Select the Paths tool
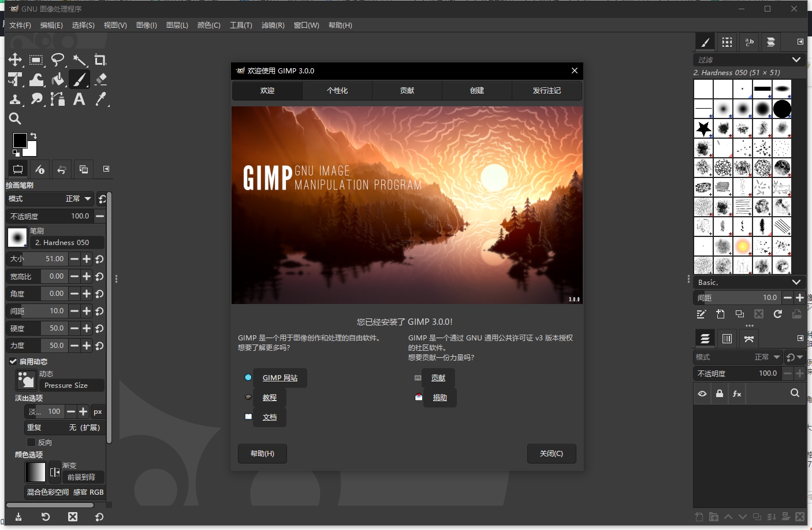This screenshot has height=530, width=812. tap(57, 99)
